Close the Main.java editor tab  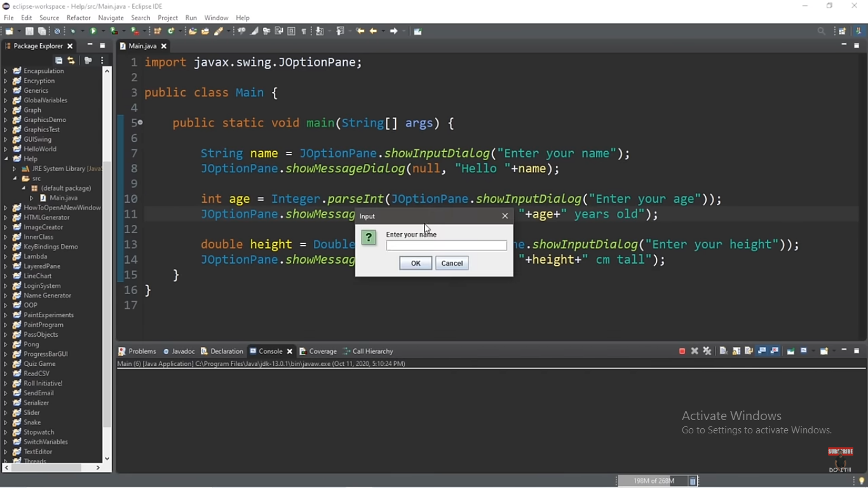(x=164, y=46)
